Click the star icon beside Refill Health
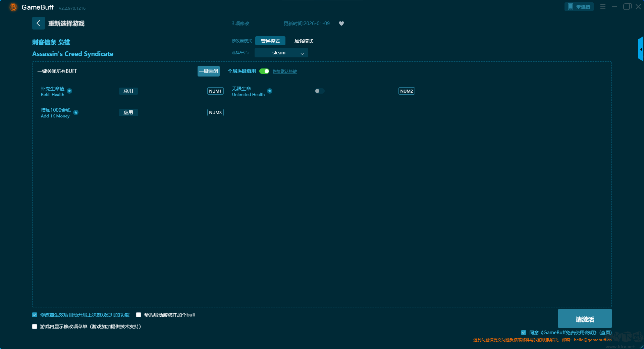Viewport: 644px width, 349px height. click(x=69, y=91)
